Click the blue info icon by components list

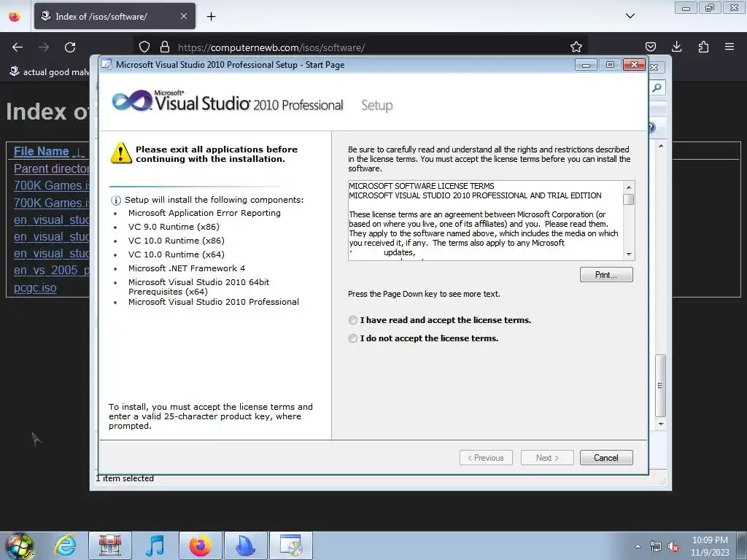click(x=115, y=201)
